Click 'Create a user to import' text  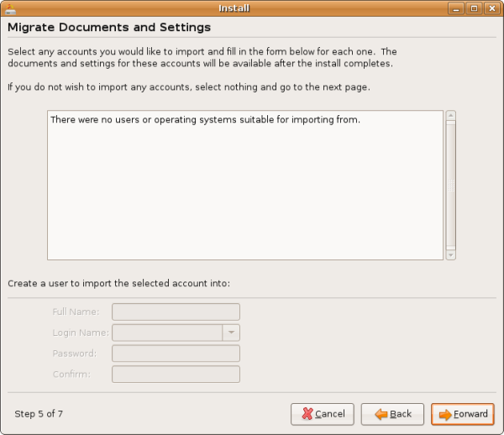(119, 283)
